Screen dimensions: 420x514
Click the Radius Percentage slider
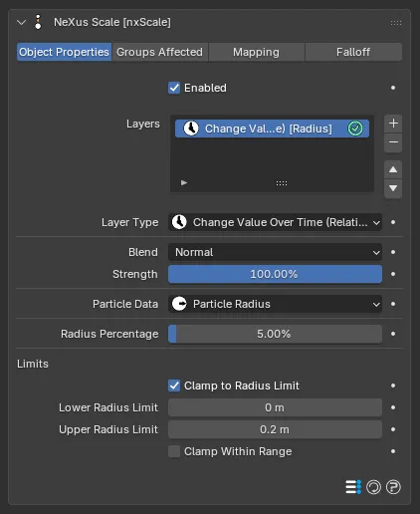click(x=275, y=334)
